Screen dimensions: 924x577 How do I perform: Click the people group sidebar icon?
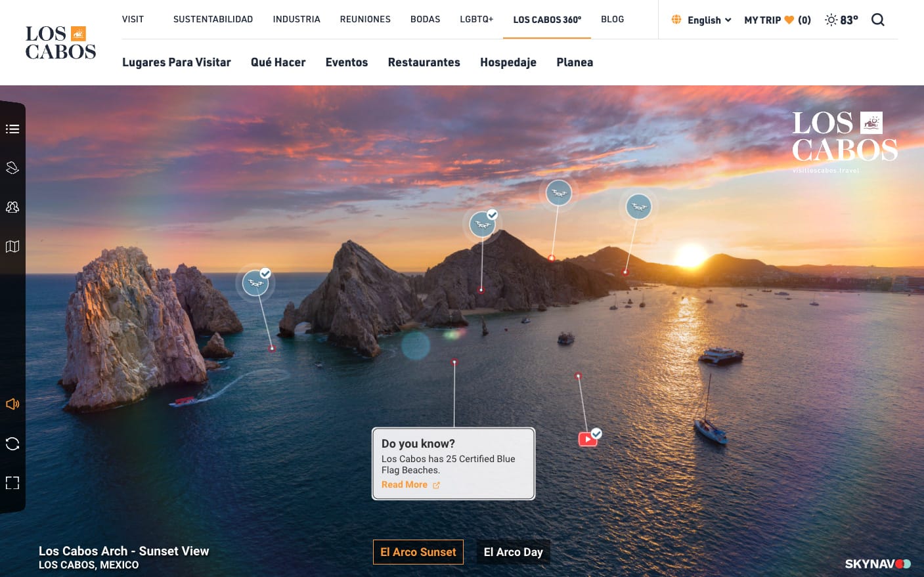tap(12, 207)
